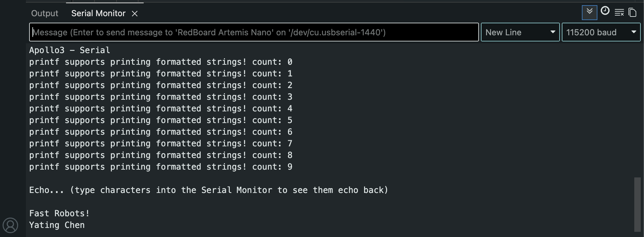Open the account profile icon
Image resolution: width=644 pixels, height=237 pixels.
[10, 225]
